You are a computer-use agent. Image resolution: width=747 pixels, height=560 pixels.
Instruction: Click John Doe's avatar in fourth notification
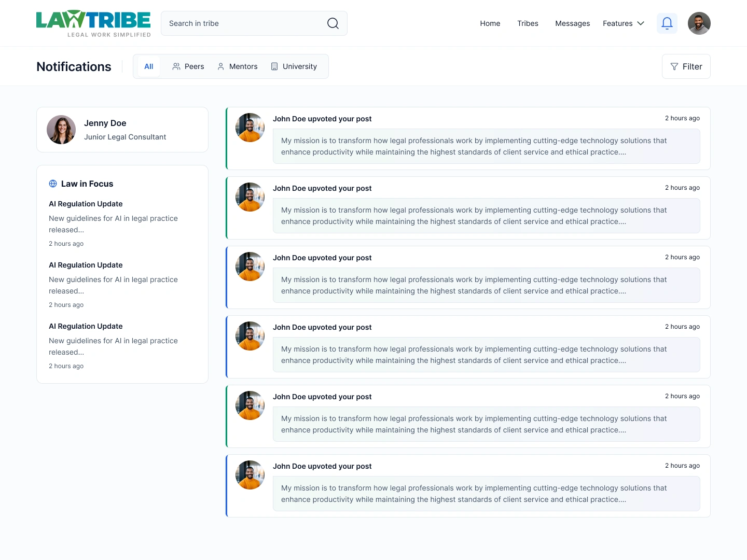[250, 336]
